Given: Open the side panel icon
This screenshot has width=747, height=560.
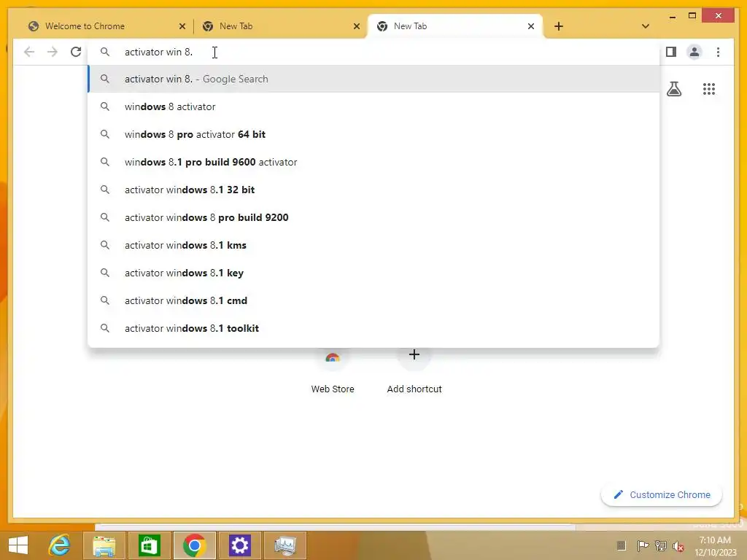Looking at the screenshot, I should coord(671,52).
